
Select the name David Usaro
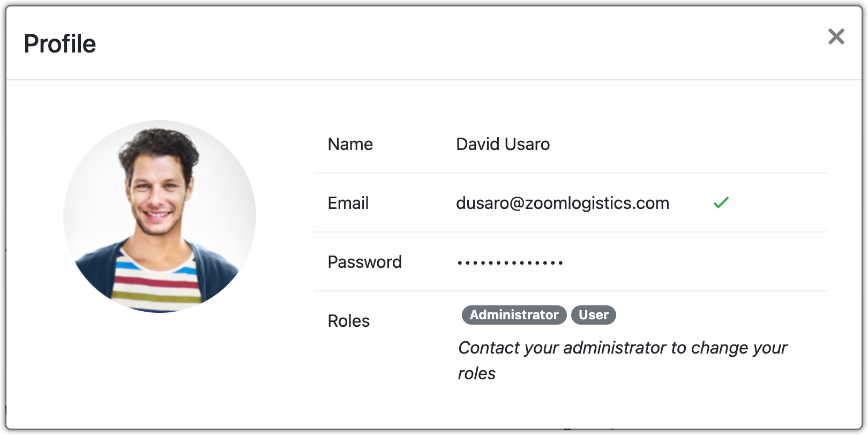pyautogui.click(x=503, y=144)
